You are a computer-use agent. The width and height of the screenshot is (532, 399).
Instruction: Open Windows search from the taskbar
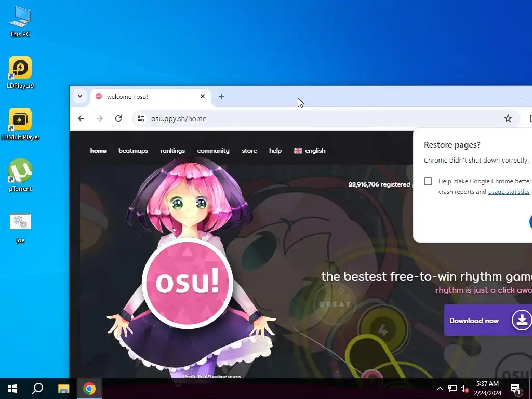pyautogui.click(x=37, y=389)
